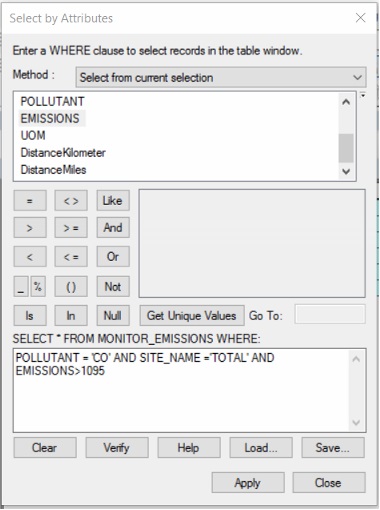Screen dimensions: 380x510
Task: Load a saved expression file
Action: pyautogui.click(x=261, y=448)
